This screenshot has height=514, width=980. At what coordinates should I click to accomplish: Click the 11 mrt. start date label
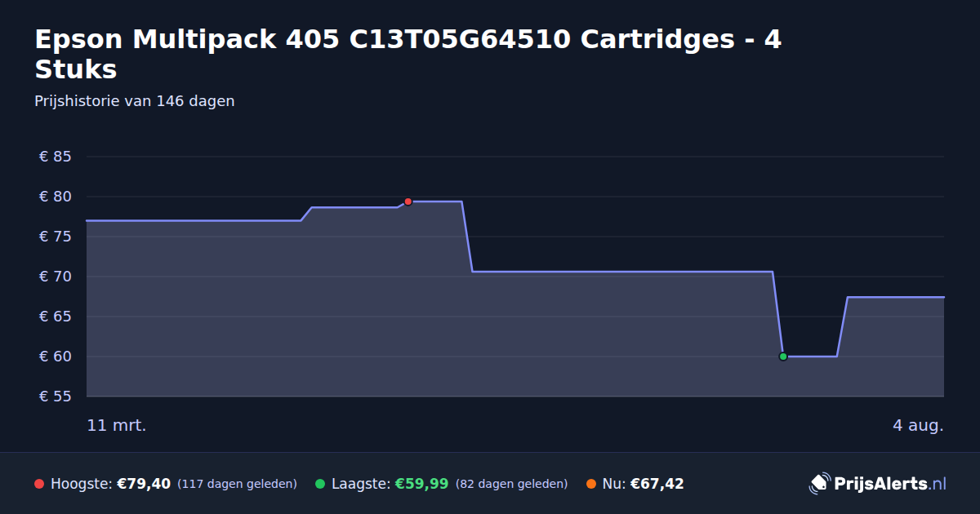pos(117,425)
